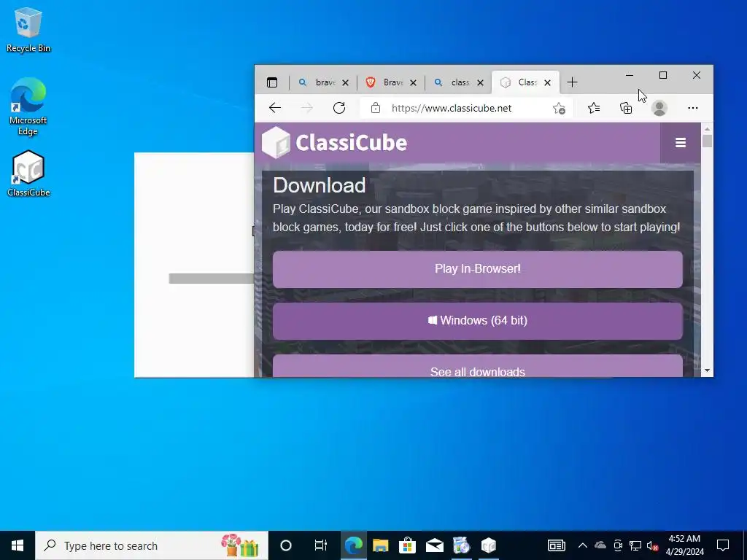This screenshot has width=747, height=560.
Task: Download the Windows (64 bit) version
Action: click(477, 321)
